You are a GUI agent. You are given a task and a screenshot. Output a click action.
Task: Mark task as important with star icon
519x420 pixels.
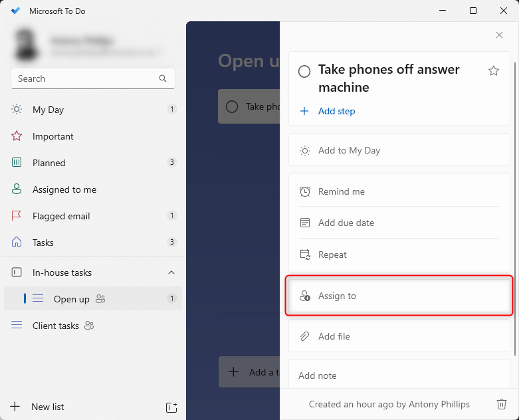tap(494, 71)
